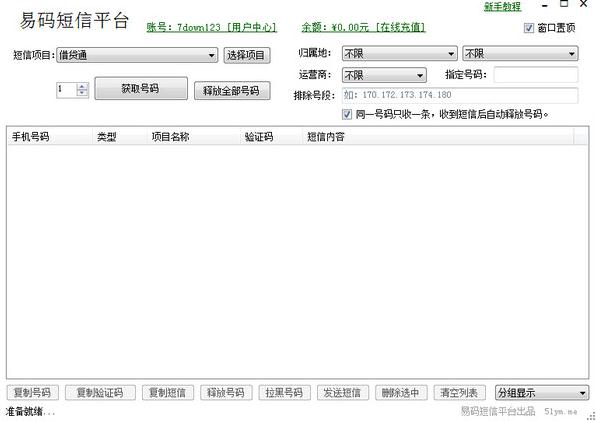Expand the second 归属地 dropdown

click(520, 54)
